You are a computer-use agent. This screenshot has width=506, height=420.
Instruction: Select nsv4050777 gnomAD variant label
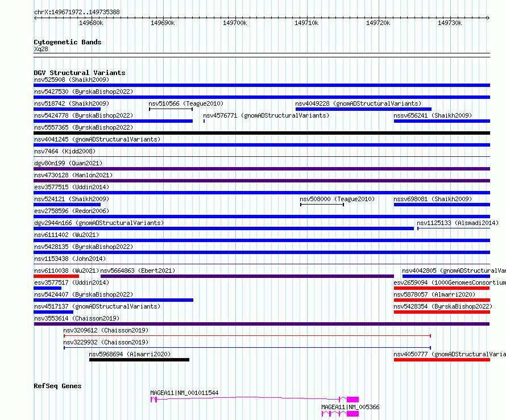(x=450, y=354)
